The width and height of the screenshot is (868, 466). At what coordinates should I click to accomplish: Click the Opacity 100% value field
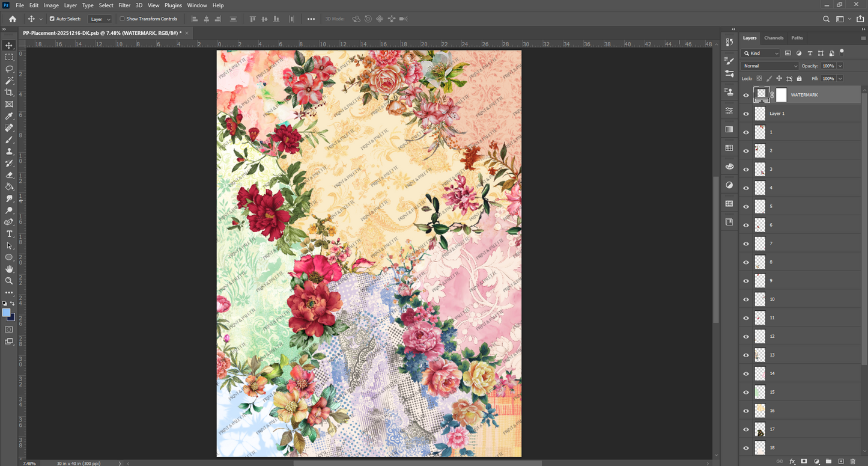tap(828, 66)
